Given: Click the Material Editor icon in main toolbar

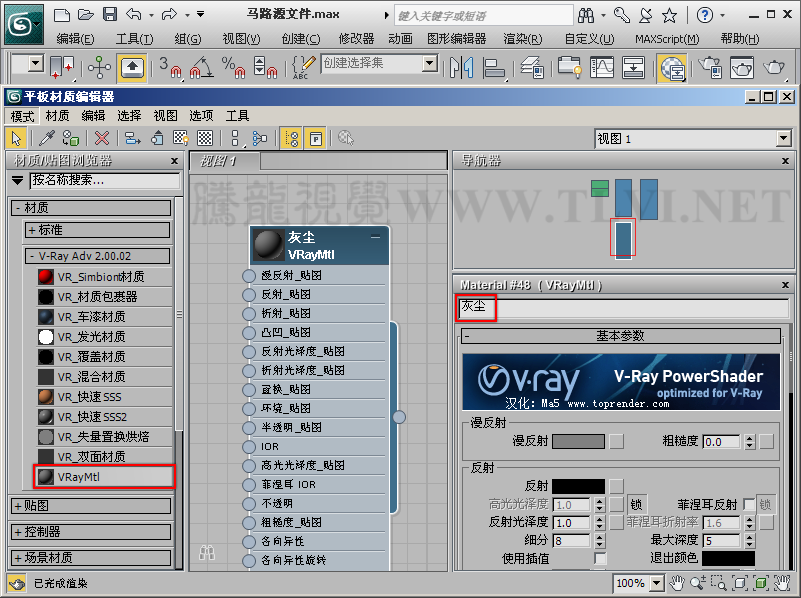Looking at the screenshot, I should (x=672, y=68).
